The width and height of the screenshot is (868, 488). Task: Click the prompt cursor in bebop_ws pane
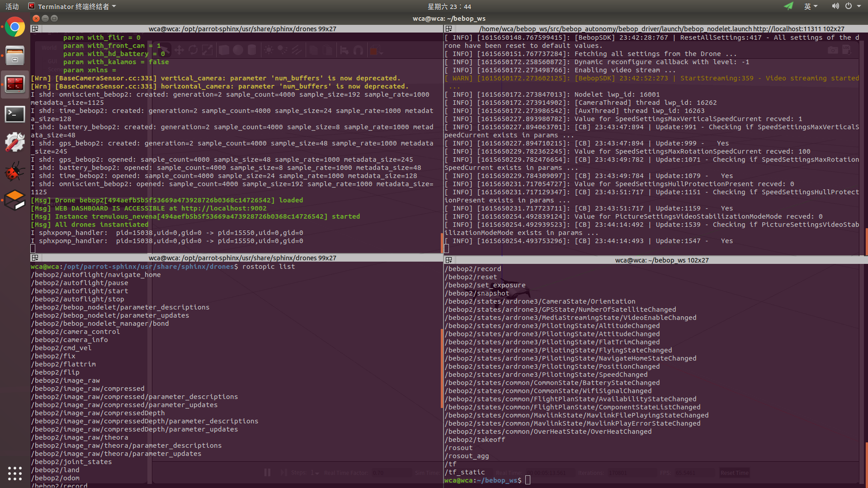[x=528, y=480]
